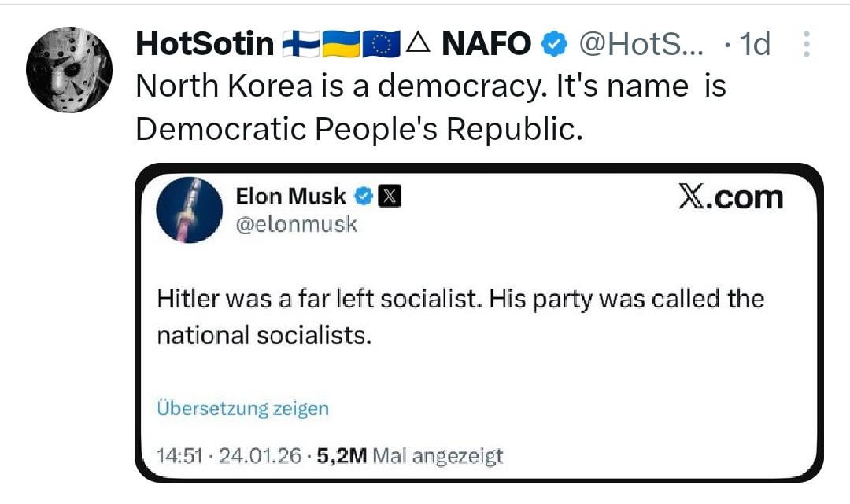
Task: Click the Ukraine flag emoji
Action: click(342, 45)
